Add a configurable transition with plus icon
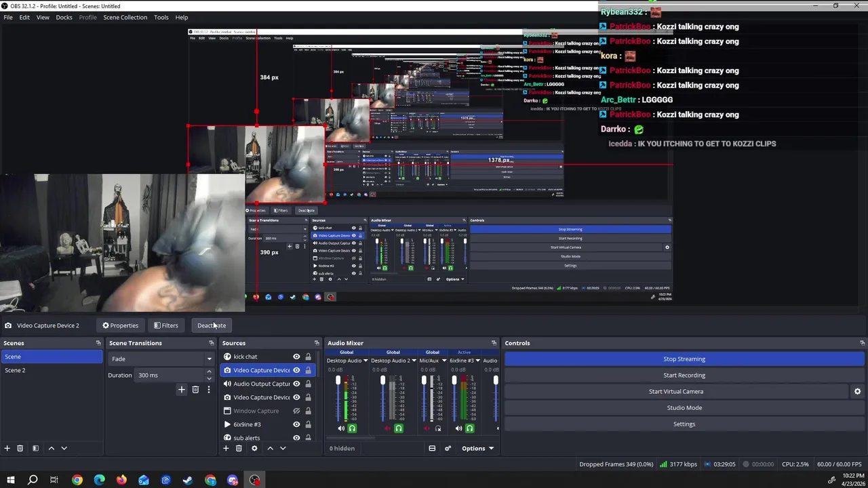Image resolution: width=868 pixels, height=488 pixels. 181,390
